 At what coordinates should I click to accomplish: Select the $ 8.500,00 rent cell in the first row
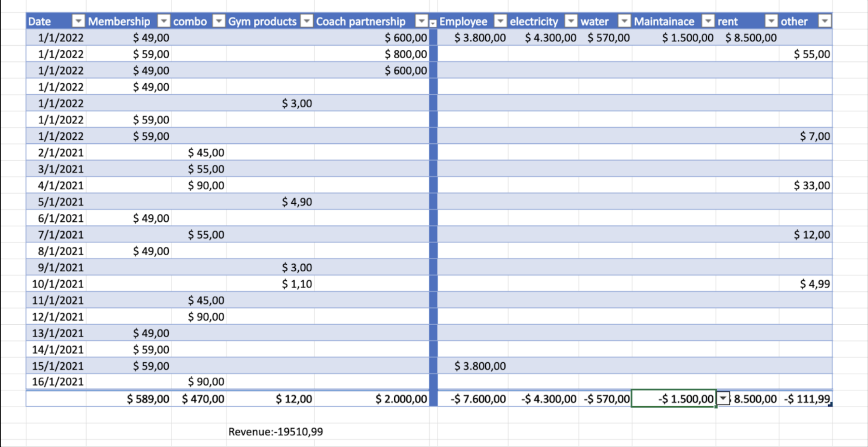pos(748,38)
